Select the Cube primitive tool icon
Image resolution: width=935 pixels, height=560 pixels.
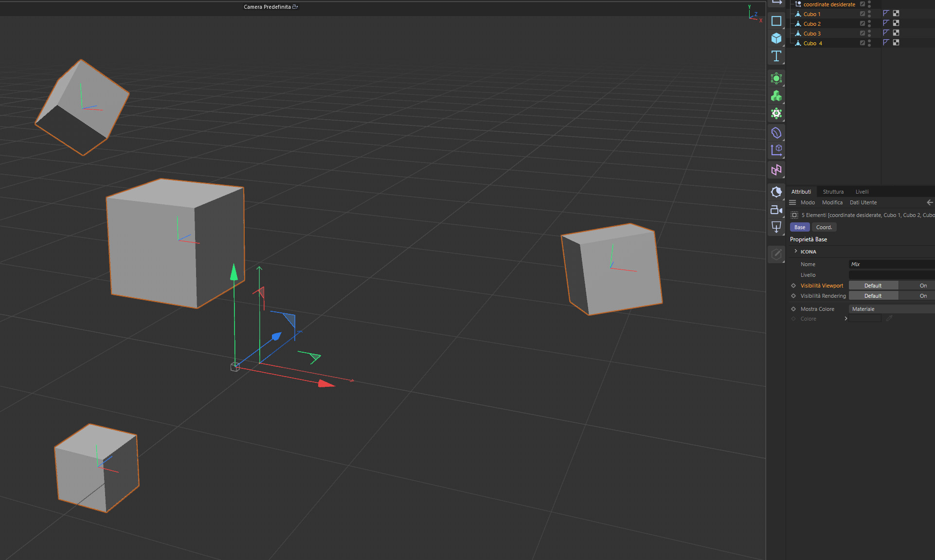(x=776, y=38)
